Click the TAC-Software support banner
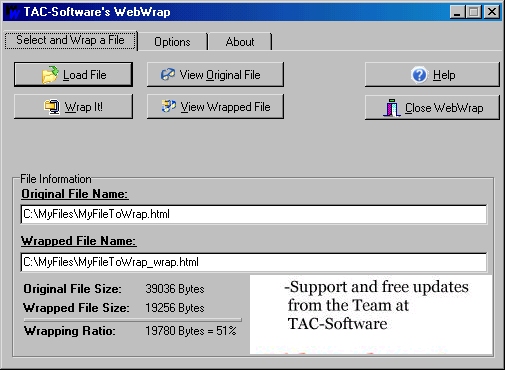This screenshot has width=505, height=370. click(x=371, y=314)
